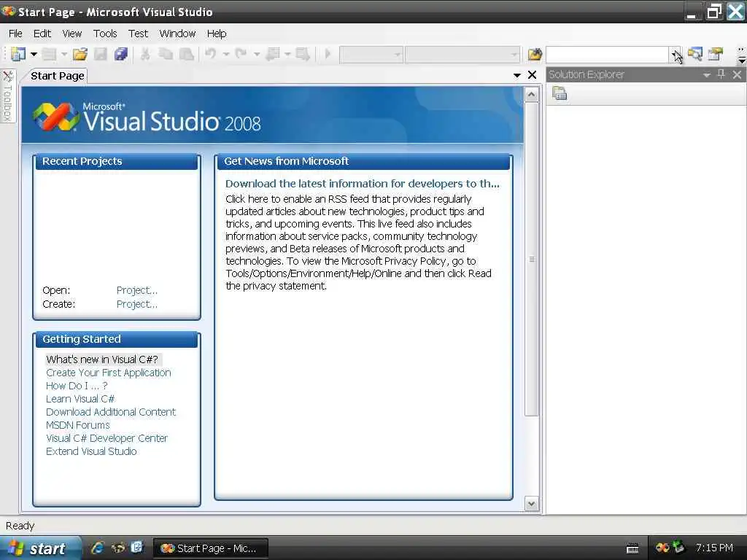This screenshot has width=747, height=560.
Task: Click the Cut scissors icon
Action: [x=145, y=54]
